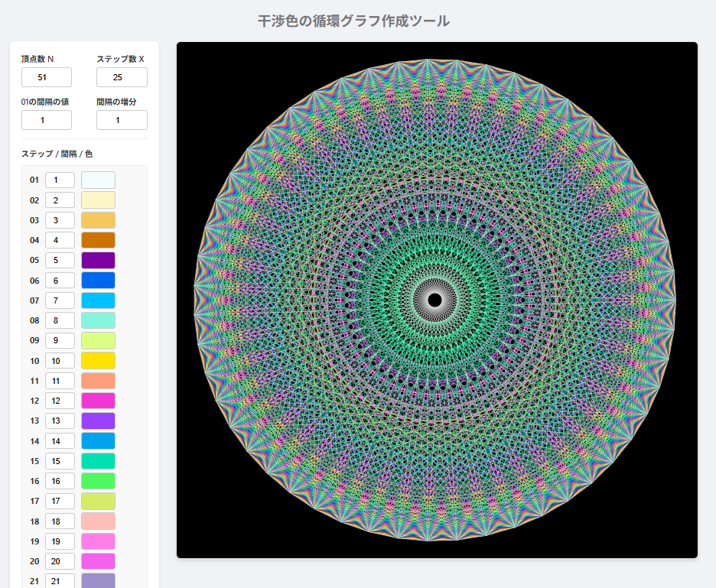Click the interval field for step 07

coord(60,300)
